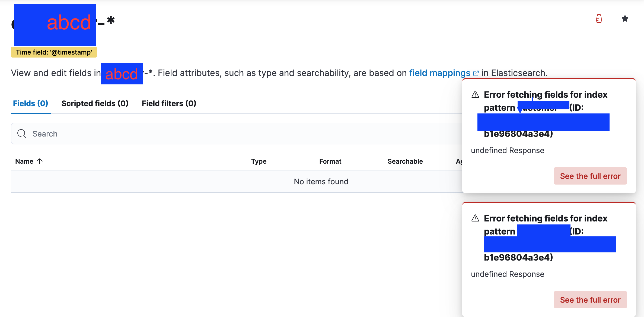Open the Scripted fields (0) tab
This screenshot has height=317, width=644.
point(95,103)
